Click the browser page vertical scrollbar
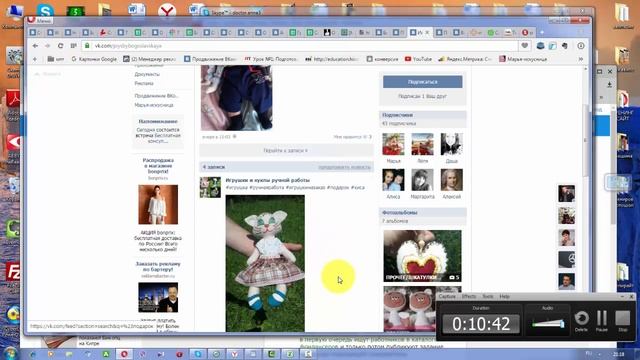Image resolution: width=640 pixels, height=360 pixels. (585, 140)
